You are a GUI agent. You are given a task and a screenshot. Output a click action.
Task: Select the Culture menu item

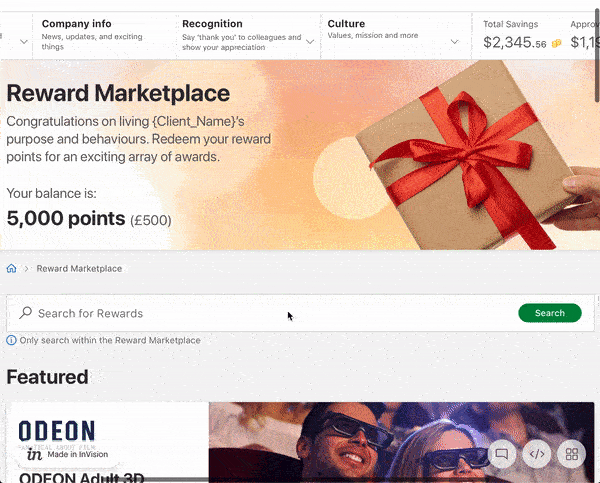[346, 24]
